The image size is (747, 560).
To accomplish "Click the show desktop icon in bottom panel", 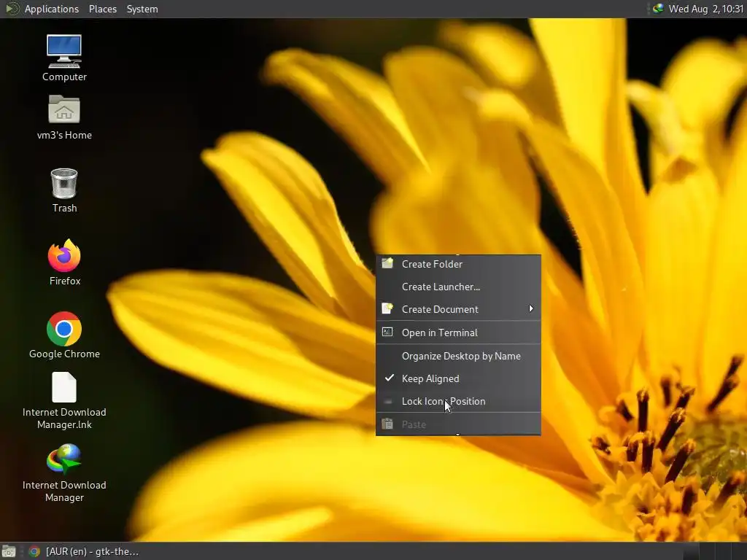I will [x=9, y=551].
